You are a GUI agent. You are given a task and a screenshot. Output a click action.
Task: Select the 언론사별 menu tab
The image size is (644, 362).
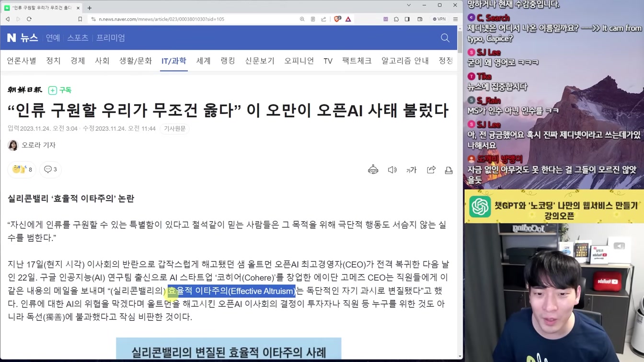click(x=22, y=61)
